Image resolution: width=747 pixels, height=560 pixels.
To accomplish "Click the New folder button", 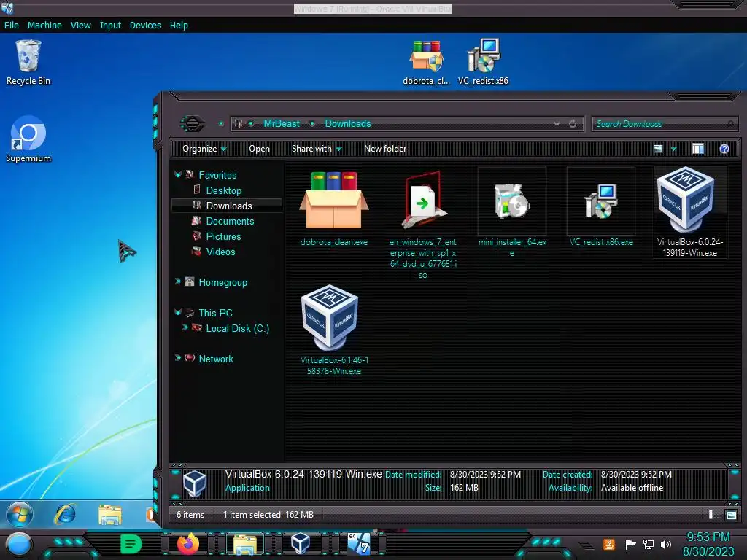I will [385, 149].
